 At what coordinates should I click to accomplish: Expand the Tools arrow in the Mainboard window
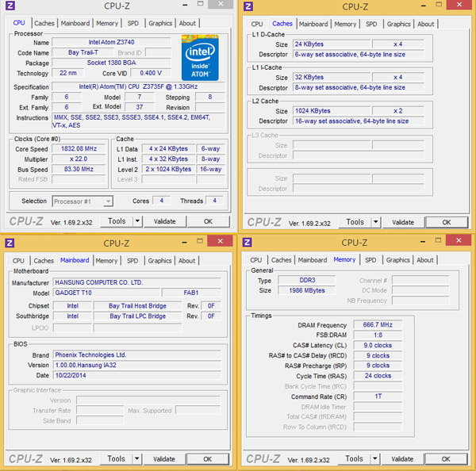pos(137,458)
